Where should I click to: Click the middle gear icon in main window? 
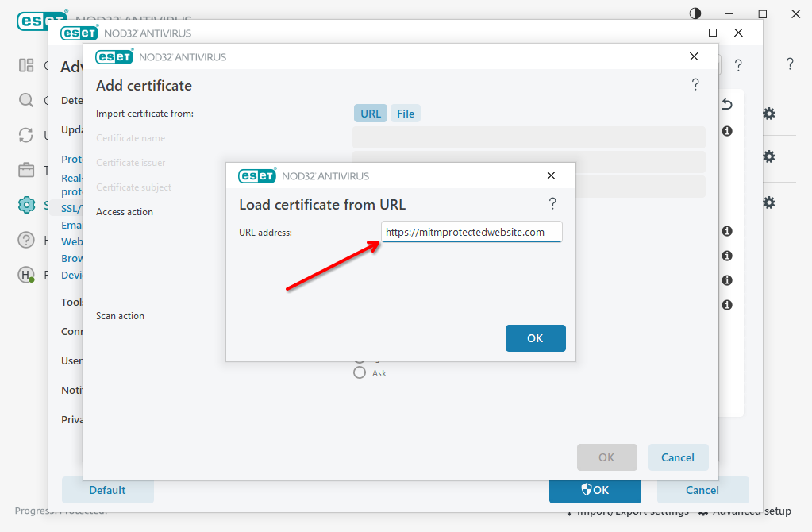769,156
